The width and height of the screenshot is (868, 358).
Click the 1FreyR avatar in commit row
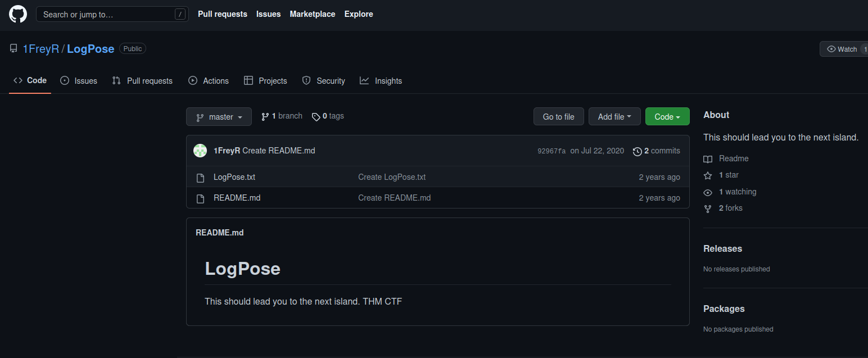200,151
